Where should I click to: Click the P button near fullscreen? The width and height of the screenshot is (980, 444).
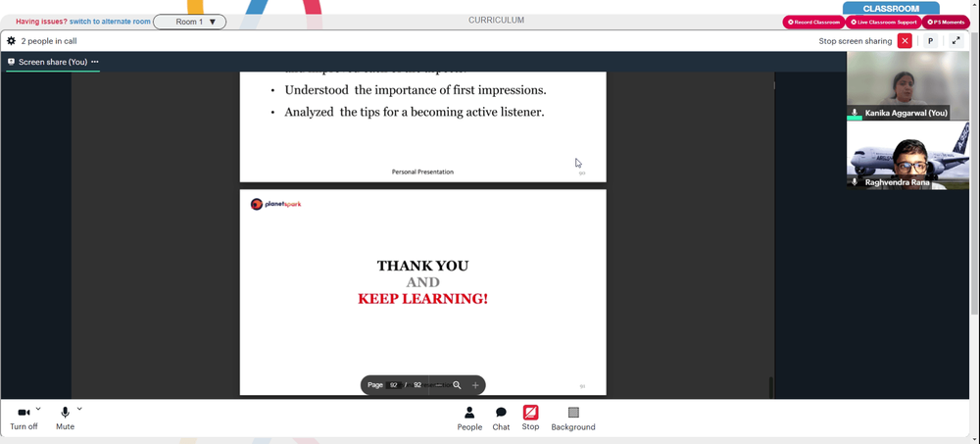(x=930, y=41)
